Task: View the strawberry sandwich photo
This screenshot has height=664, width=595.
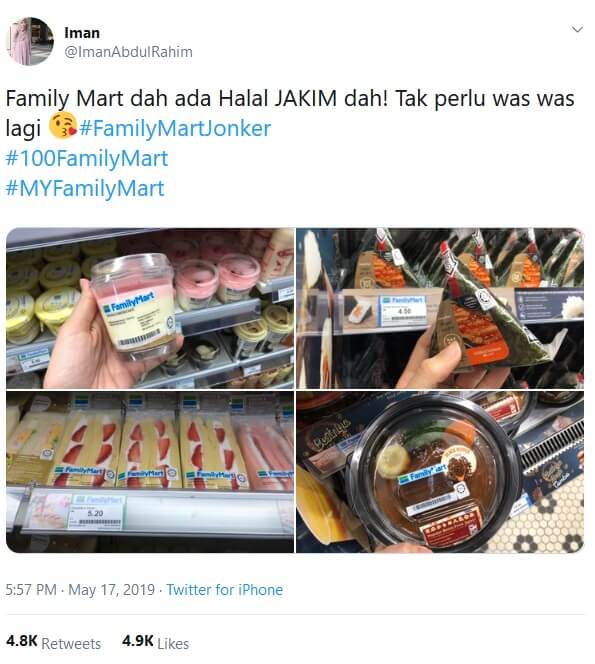Action: click(x=150, y=472)
